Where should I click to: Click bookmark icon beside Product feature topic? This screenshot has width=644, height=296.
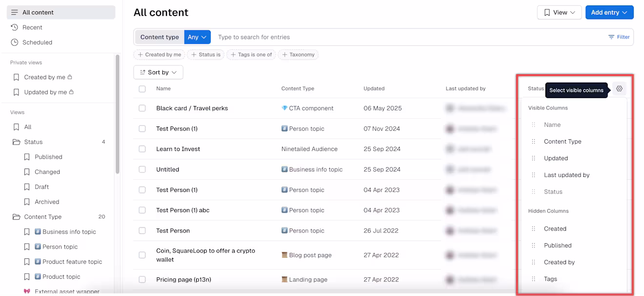27,262
